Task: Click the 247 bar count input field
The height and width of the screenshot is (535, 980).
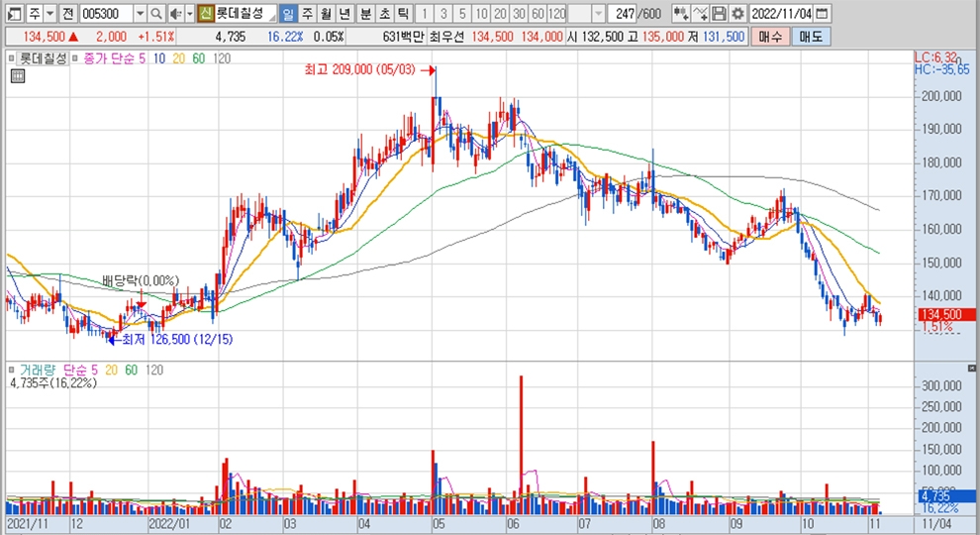Action: 625,14
